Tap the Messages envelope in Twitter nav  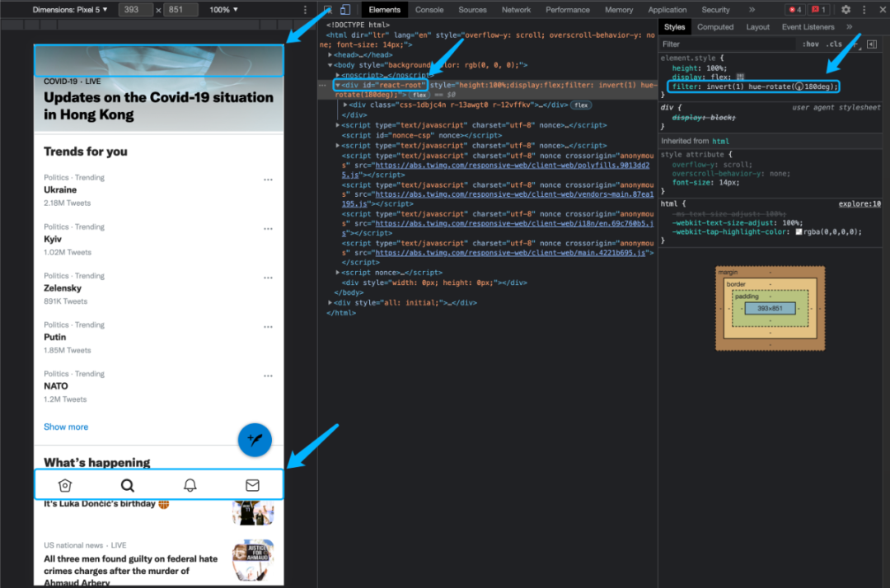[253, 485]
